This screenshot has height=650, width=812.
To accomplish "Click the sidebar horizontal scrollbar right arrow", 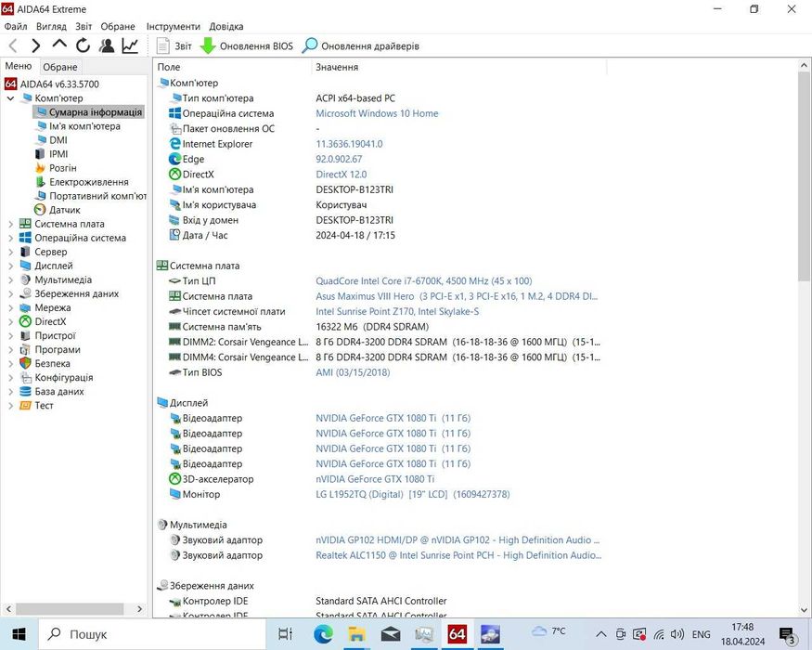I will click(x=139, y=609).
